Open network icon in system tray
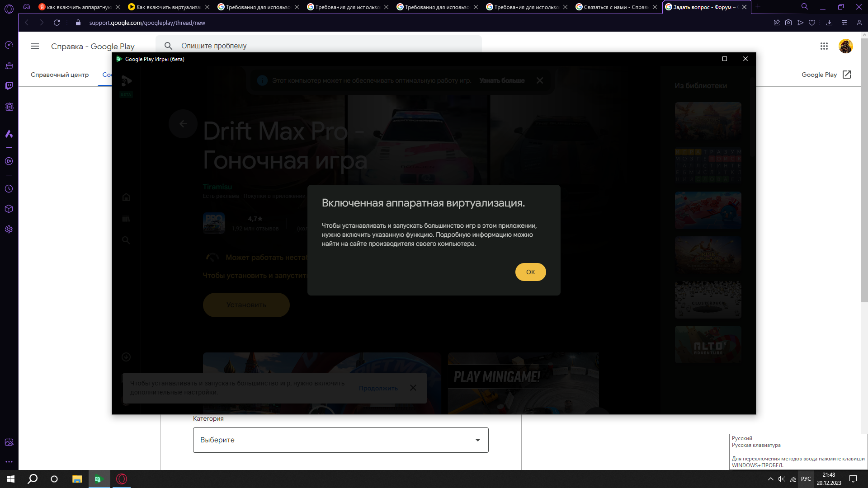 [x=793, y=479]
